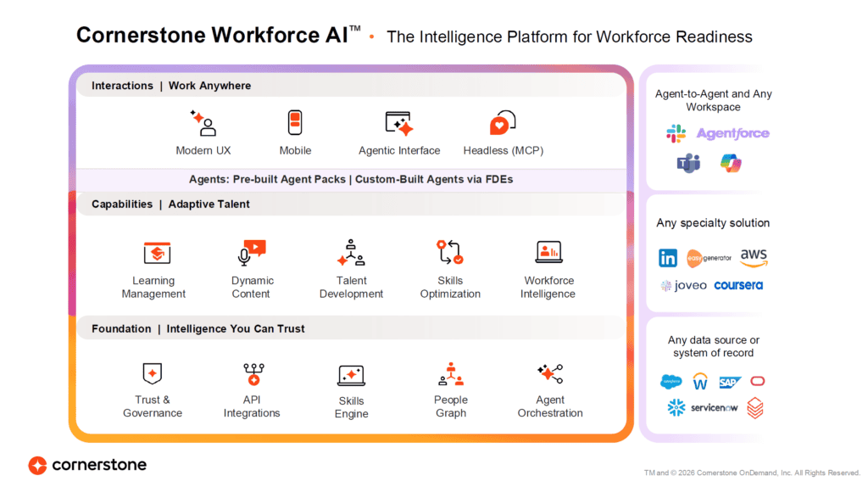Select the Agent Orchestration icon

pyautogui.click(x=550, y=373)
